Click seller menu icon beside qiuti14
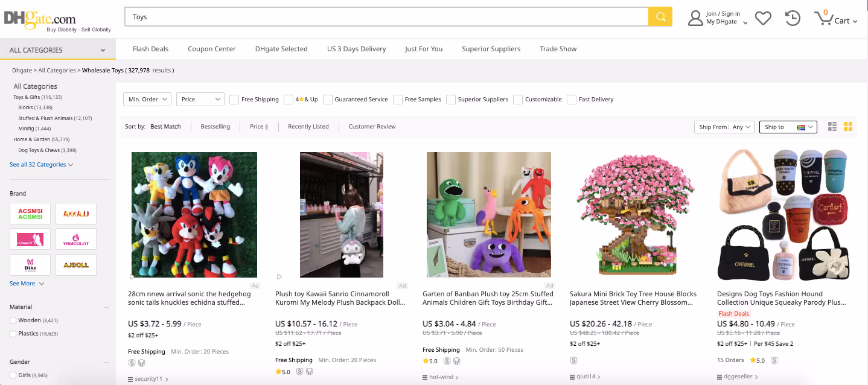 coord(572,377)
